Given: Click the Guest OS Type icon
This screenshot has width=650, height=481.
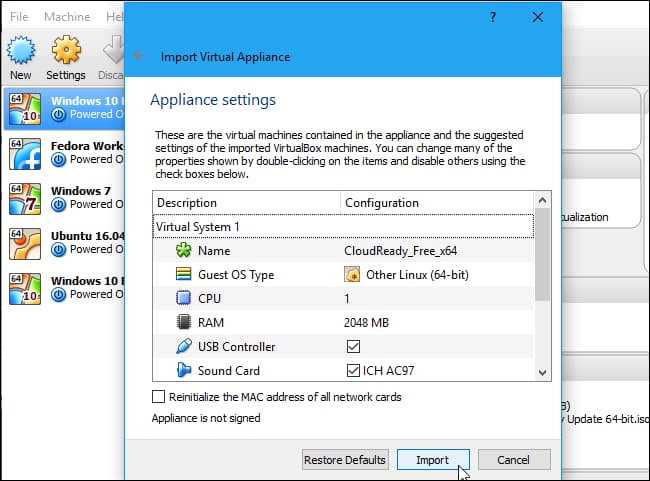Looking at the screenshot, I should click(x=183, y=275).
